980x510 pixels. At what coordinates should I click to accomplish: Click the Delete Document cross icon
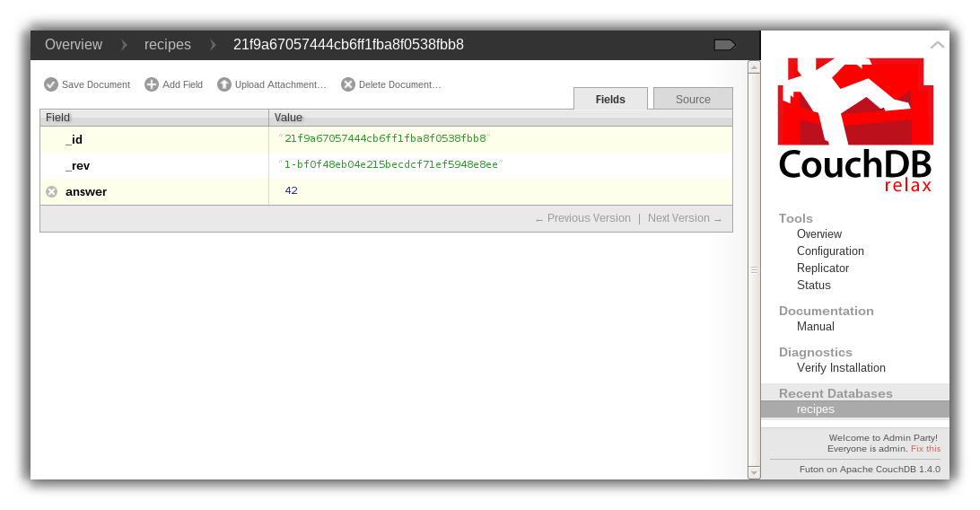[x=348, y=84]
